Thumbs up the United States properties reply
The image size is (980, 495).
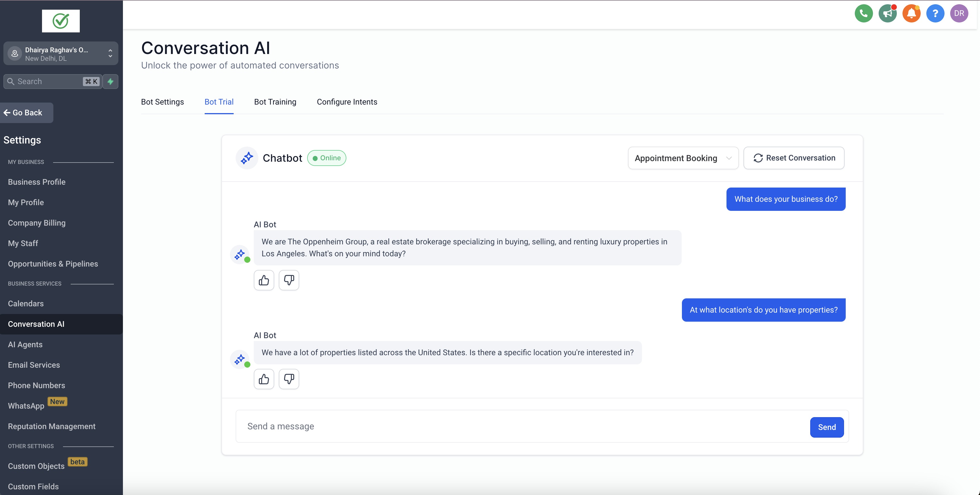264,379
